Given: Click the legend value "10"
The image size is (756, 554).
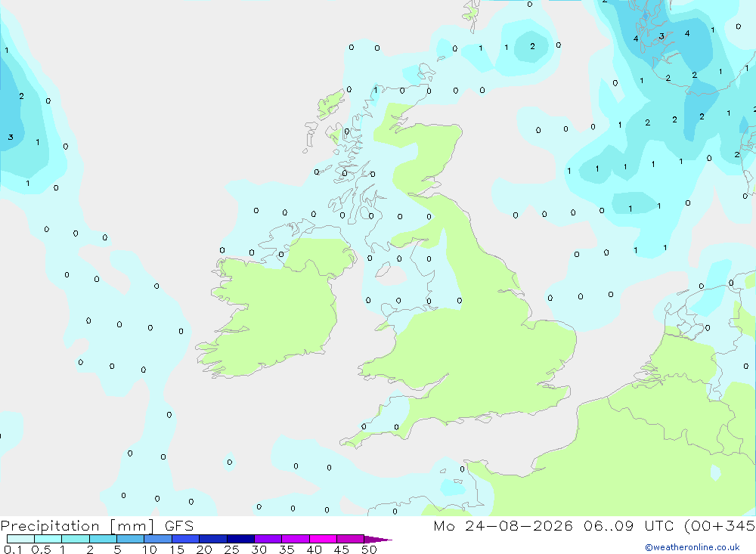Looking at the screenshot, I should pyautogui.click(x=150, y=549).
